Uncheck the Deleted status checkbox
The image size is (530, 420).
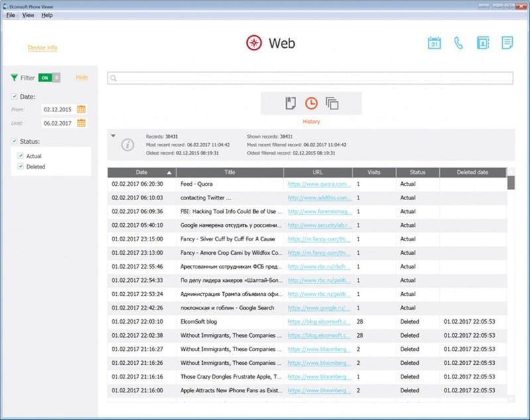coord(21,166)
